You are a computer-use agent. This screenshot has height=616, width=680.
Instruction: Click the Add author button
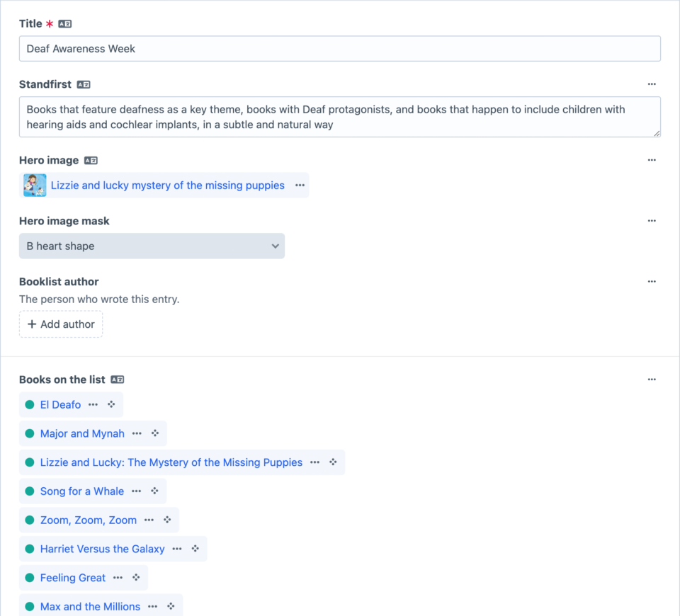61,324
